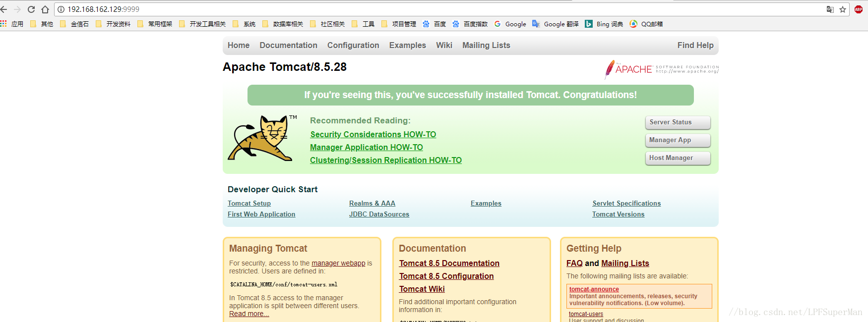
Task: Open Security Considerations HOW-TO link
Action: (373, 134)
